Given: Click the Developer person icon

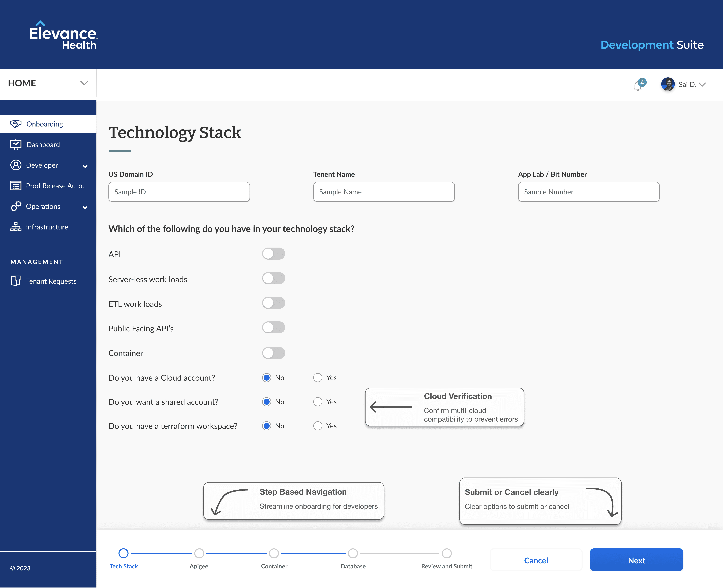Looking at the screenshot, I should [x=16, y=165].
